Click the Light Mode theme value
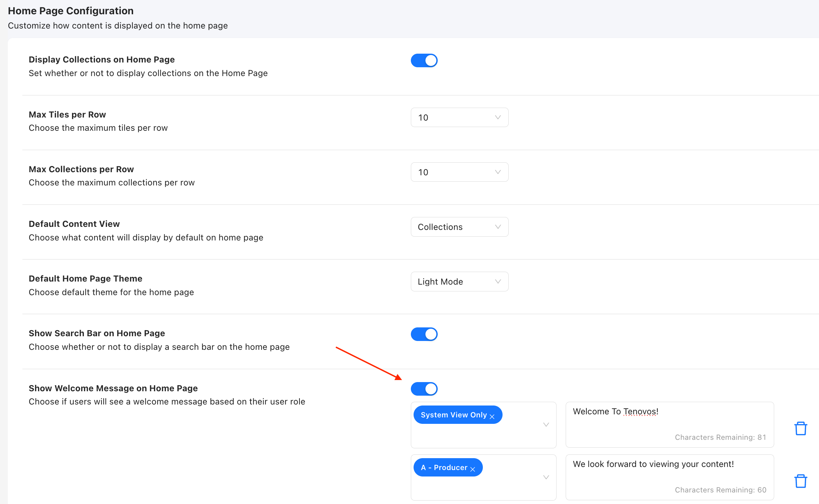This screenshot has width=819, height=504. click(440, 282)
